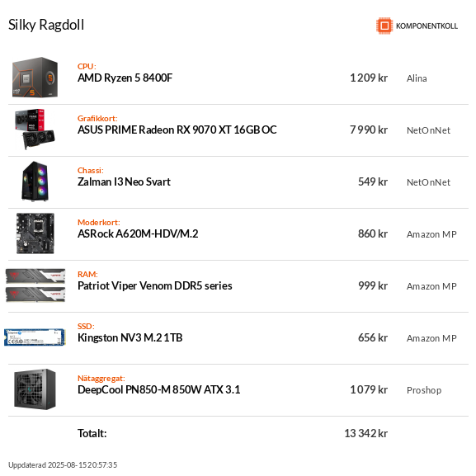Screen dimensions: 476x476
Task: Click the Komponentkoll chip logo icon
Action: (x=384, y=26)
